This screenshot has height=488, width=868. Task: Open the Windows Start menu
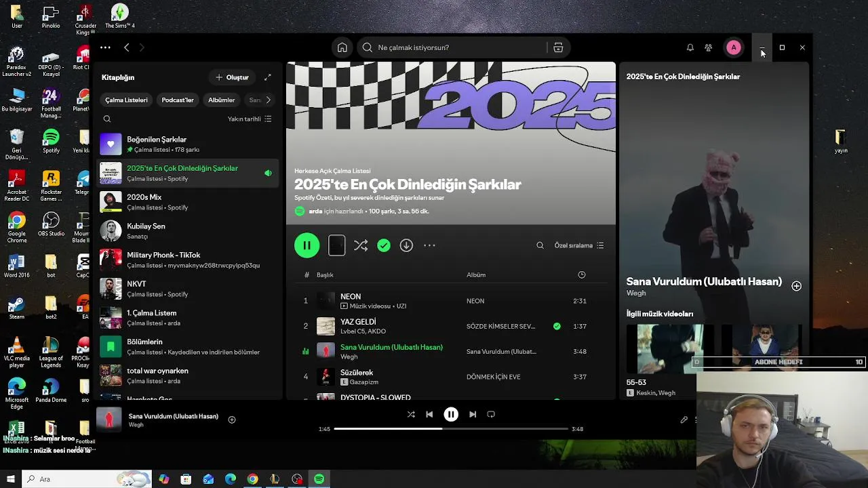click(x=10, y=479)
